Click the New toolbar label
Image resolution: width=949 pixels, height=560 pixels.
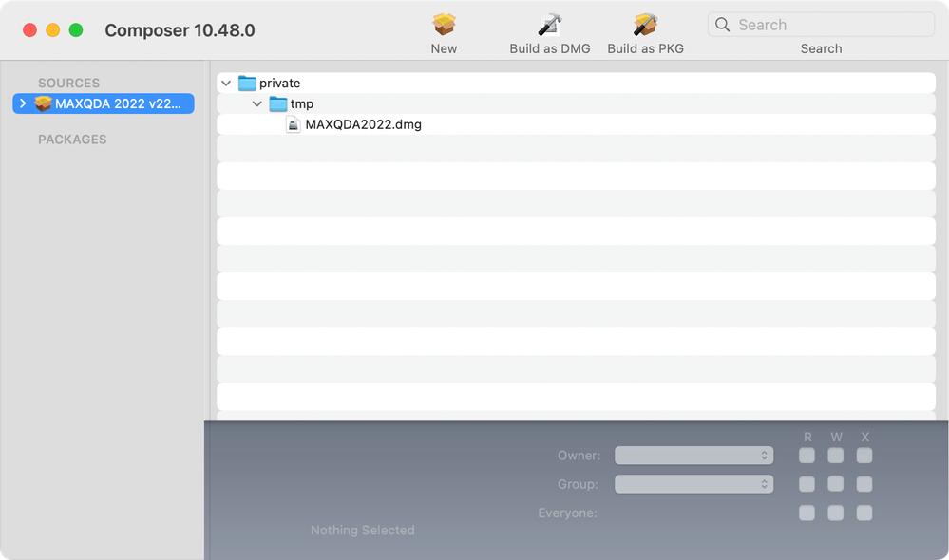click(444, 48)
